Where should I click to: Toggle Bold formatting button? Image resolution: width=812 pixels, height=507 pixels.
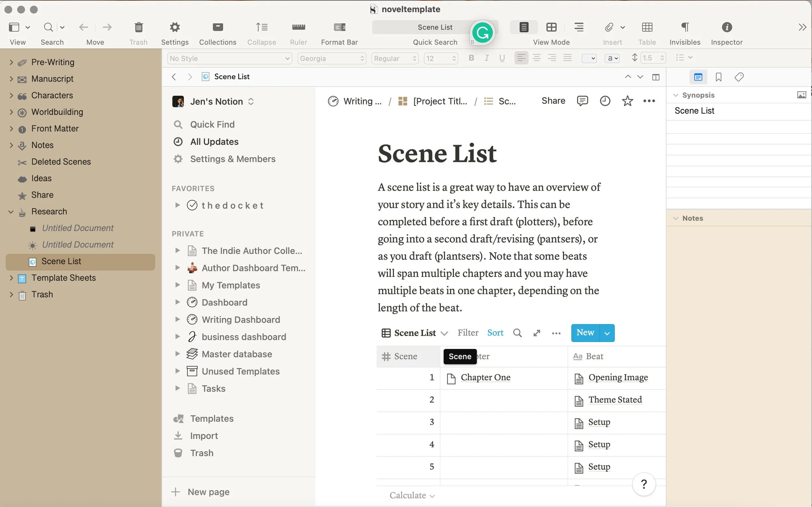tap(471, 58)
